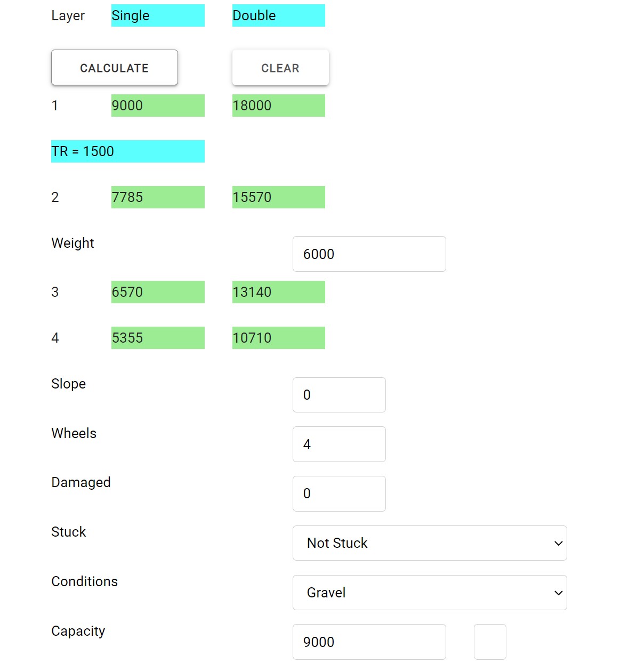Image resolution: width=621 pixels, height=672 pixels.
Task: Click into the Slope input field
Action: 339,395
